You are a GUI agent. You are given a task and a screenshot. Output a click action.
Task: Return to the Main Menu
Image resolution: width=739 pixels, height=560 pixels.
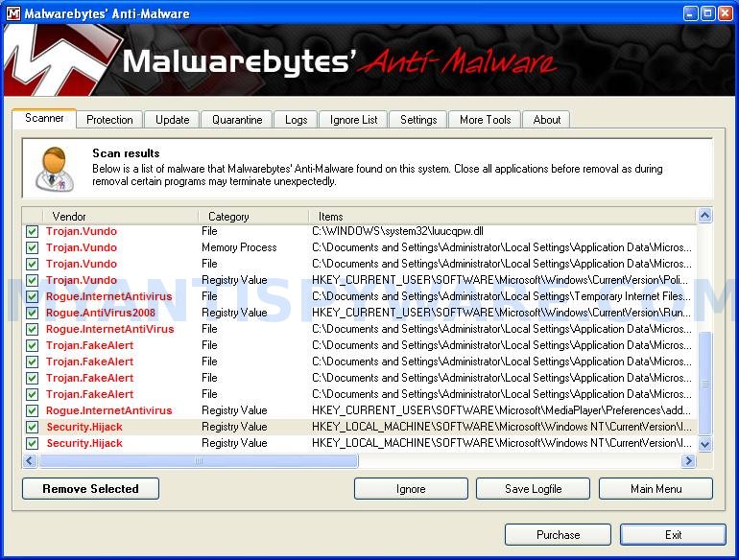[656, 489]
